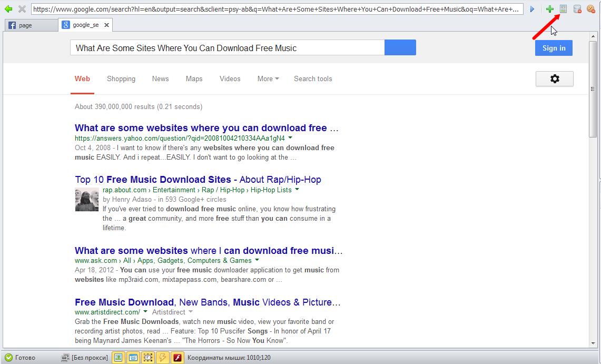The height and width of the screenshot is (364, 601).
Task: Open Top 10 Free Music Download Sites link
Action: click(198, 179)
